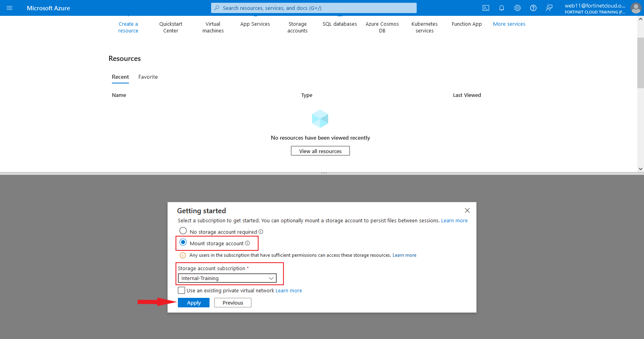
Task: Open SQL databases service
Action: pyautogui.click(x=340, y=24)
